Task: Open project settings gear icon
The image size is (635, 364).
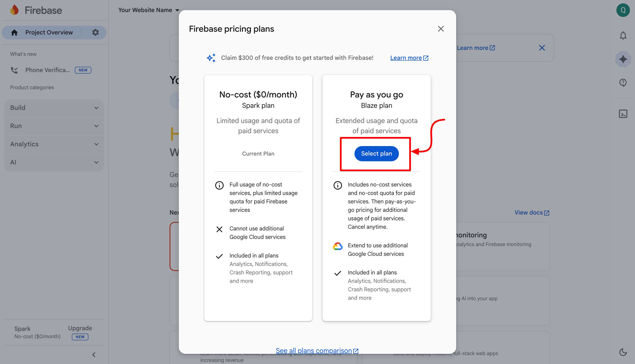Action: (95, 32)
